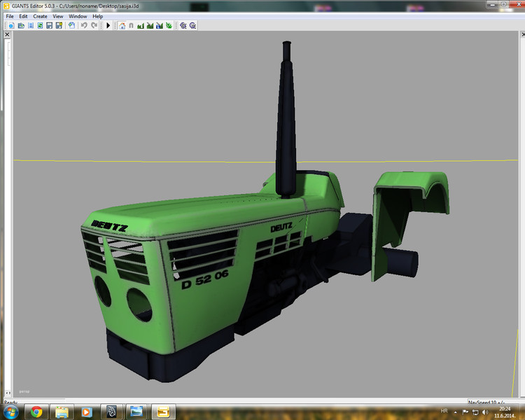This screenshot has height=420, width=525.
Task: Open the Window menu
Action: click(78, 16)
